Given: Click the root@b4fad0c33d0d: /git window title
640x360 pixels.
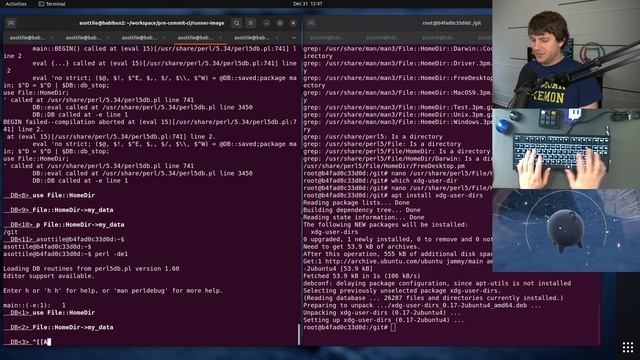Looking at the screenshot, I should pyautogui.click(x=451, y=23).
